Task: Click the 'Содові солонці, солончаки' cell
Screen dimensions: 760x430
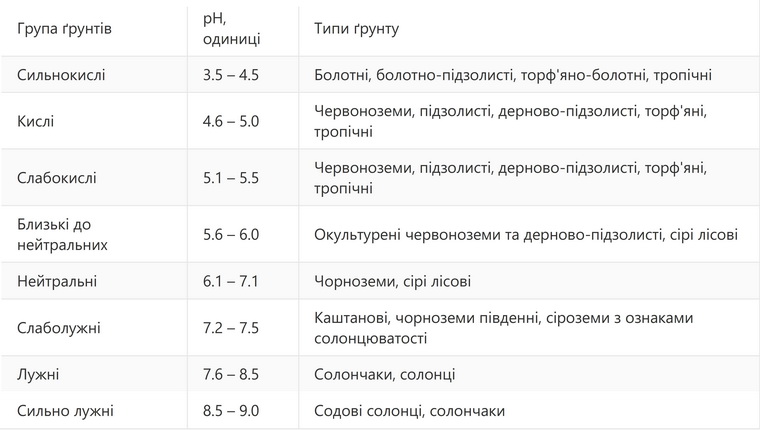Action: coord(409,411)
